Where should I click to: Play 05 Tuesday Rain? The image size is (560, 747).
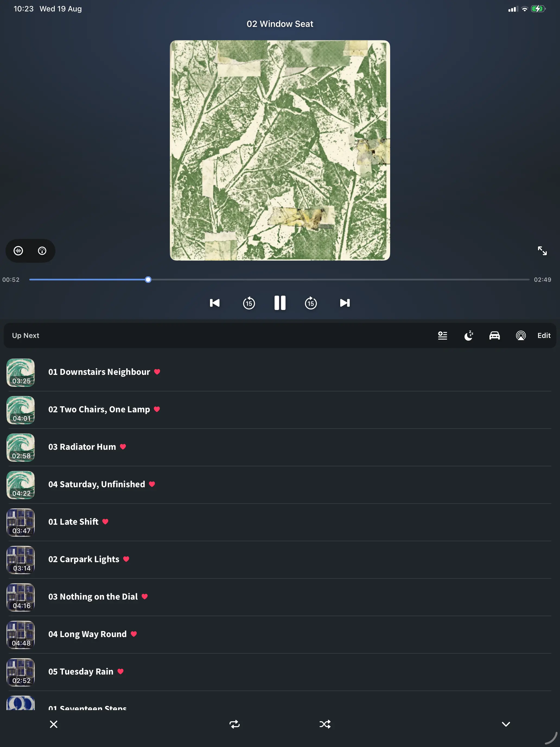point(280,672)
